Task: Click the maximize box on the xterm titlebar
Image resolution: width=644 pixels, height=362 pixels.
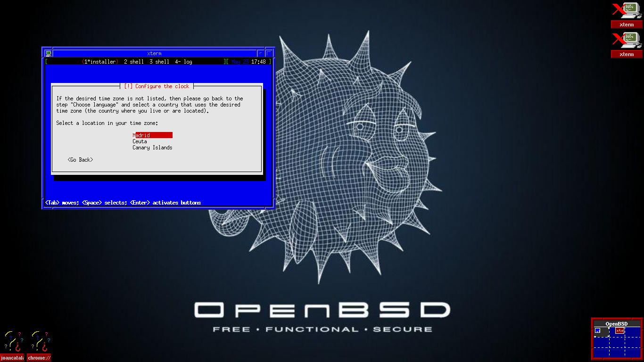Action: [x=270, y=53]
